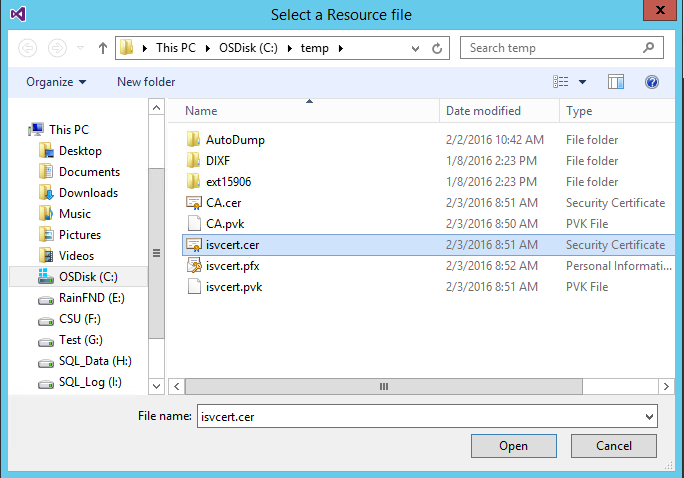Close the Select a Resource file dialog

660,10
